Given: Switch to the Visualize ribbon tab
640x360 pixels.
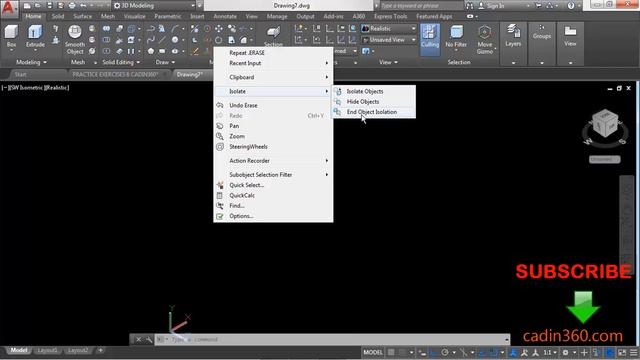Looking at the screenshot, I should click(135, 16).
